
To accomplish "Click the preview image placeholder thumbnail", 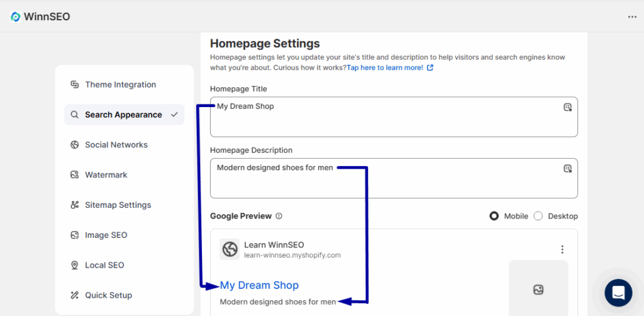I will coord(538,288).
